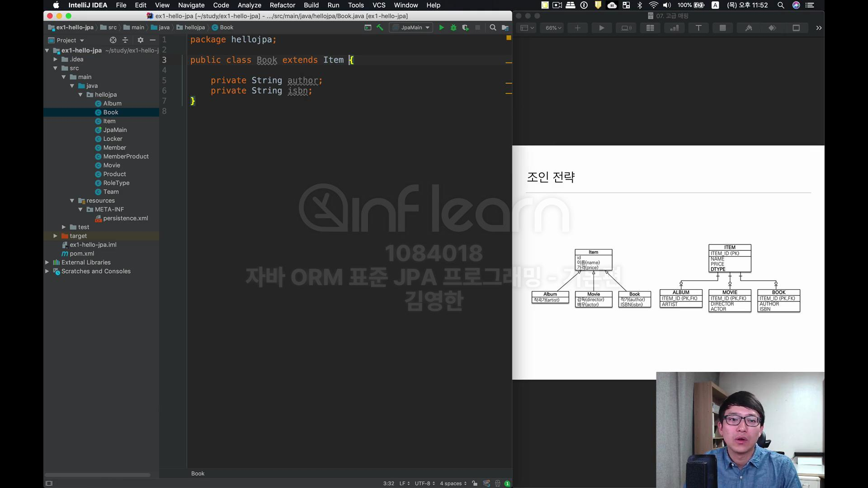
Task: Open the Refactor menu
Action: coord(282,5)
